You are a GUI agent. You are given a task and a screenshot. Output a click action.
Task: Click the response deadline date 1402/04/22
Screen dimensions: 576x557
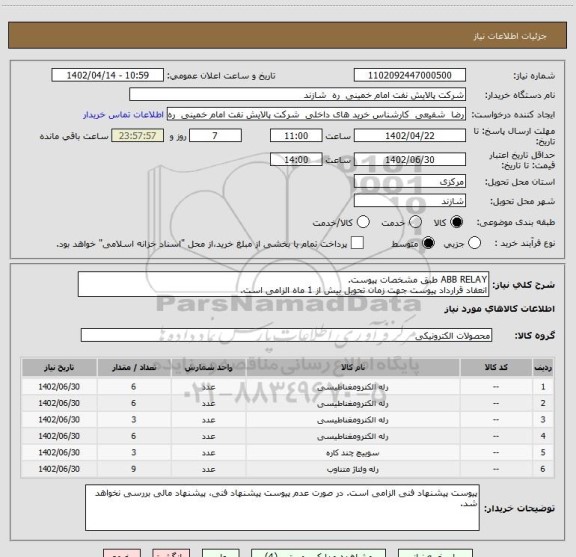point(410,136)
